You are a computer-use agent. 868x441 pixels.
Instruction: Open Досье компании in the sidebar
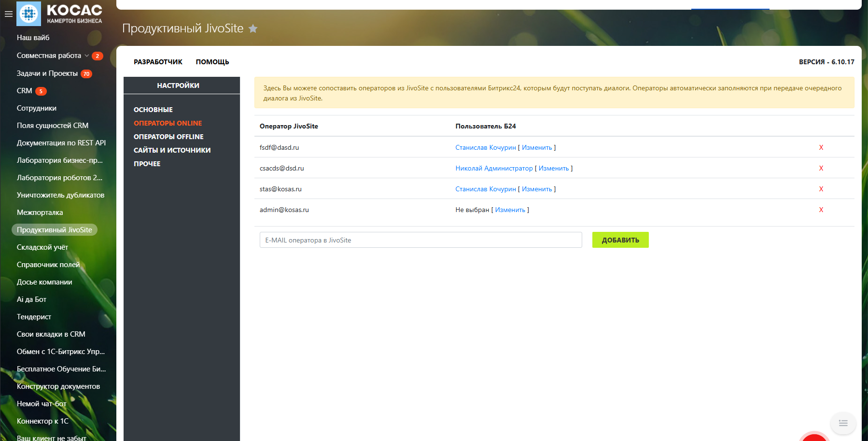tap(44, 282)
